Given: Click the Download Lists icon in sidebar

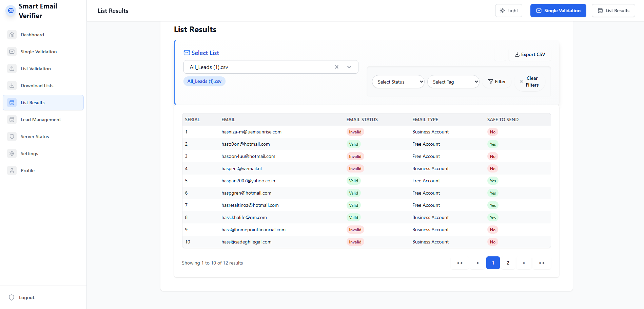Looking at the screenshot, I should [12, 86].
